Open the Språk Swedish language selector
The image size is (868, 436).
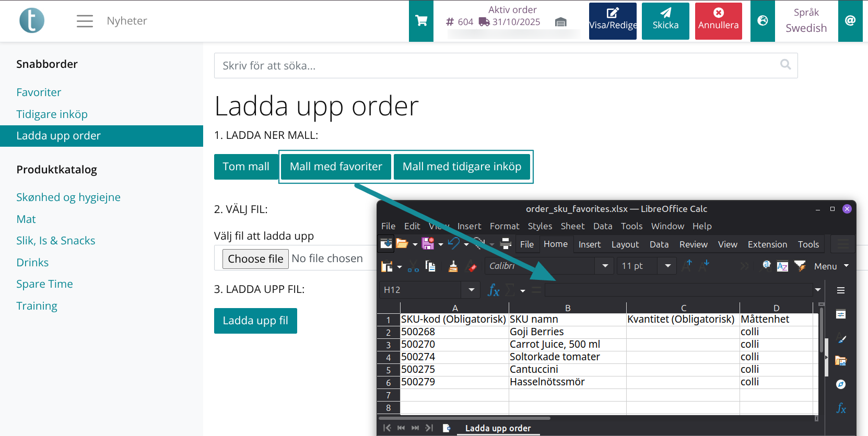click(x=806, y=21)
